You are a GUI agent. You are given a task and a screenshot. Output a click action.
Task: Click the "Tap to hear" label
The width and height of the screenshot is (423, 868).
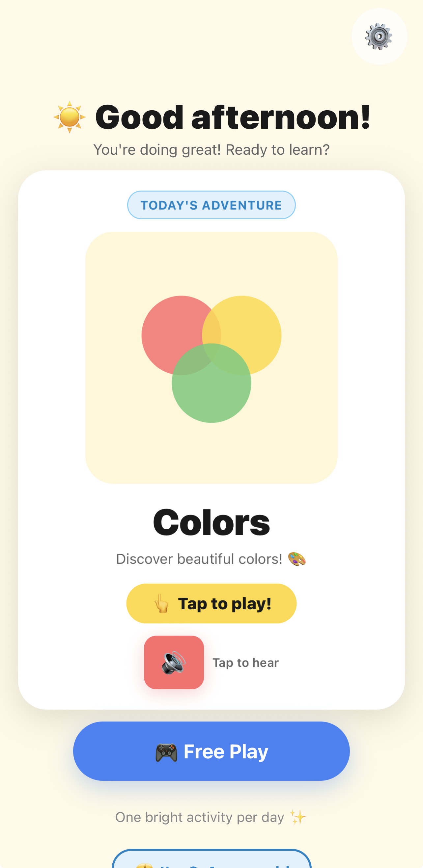[x=245, y=663]
